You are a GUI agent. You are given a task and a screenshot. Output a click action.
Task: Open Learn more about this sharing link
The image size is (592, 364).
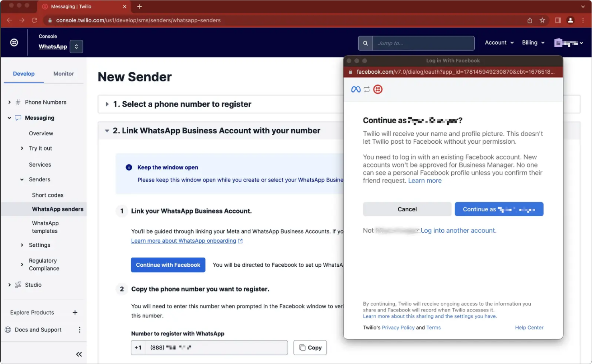[430, 316]
